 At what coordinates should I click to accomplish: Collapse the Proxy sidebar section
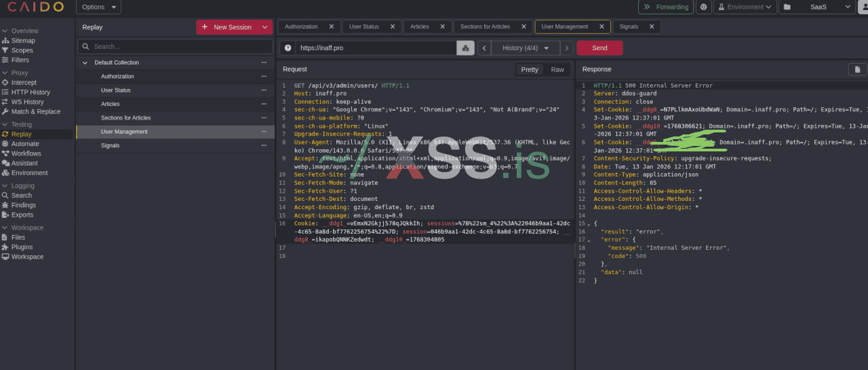pos(5,73)
